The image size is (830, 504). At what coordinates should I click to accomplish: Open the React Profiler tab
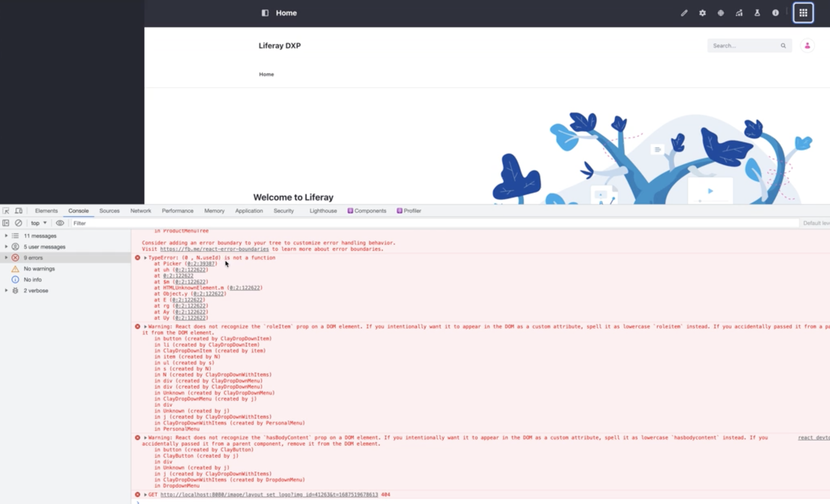409,211
